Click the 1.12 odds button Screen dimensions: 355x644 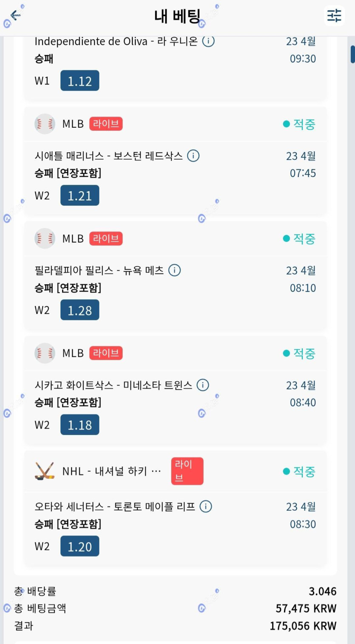point(80,80)
